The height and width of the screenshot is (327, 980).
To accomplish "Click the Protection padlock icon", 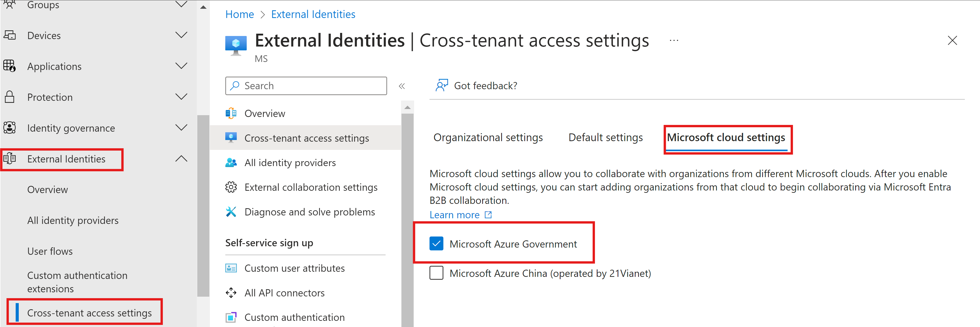I will tap(10, 97).
